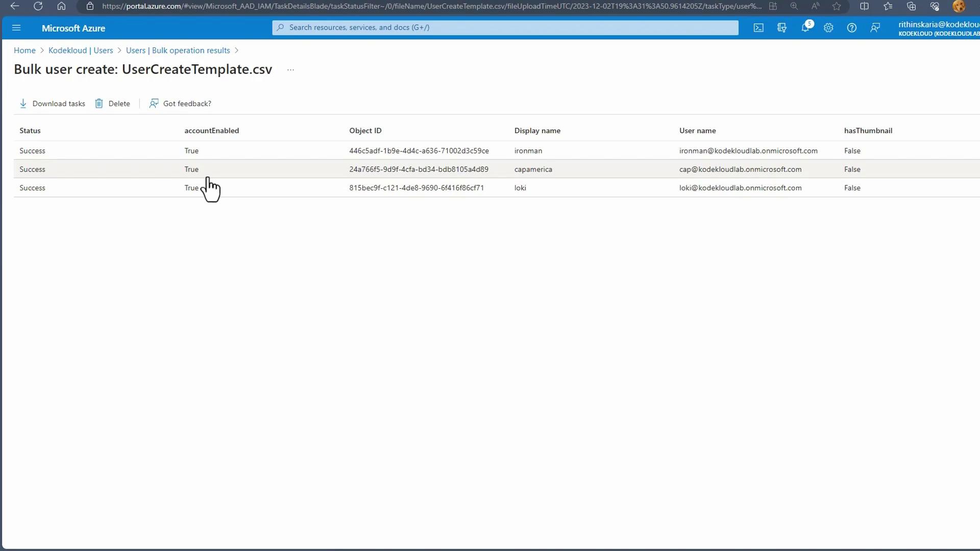
Task: Open the browser home page icon
Action: [61, 6]
